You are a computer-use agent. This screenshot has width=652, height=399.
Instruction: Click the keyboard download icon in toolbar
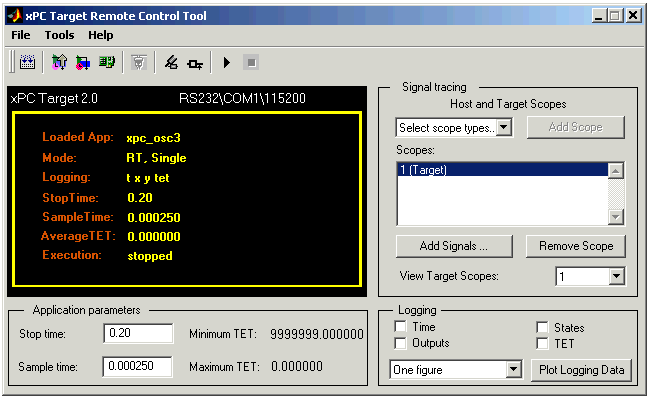pos(27,63)
